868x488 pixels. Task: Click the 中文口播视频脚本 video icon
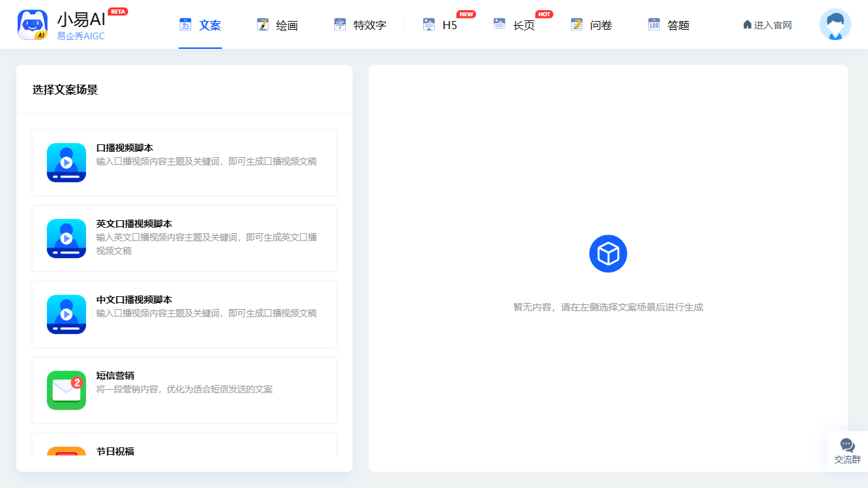click(66, 314)
